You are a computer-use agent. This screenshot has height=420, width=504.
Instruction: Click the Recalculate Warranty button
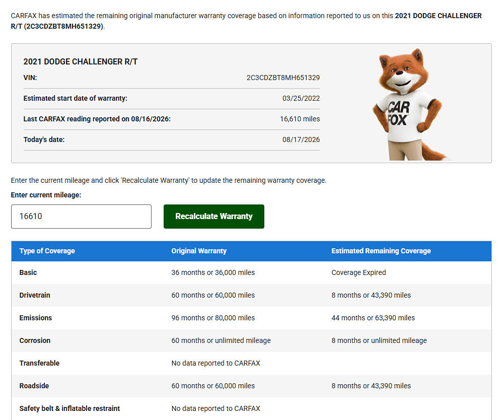point(214,217)
